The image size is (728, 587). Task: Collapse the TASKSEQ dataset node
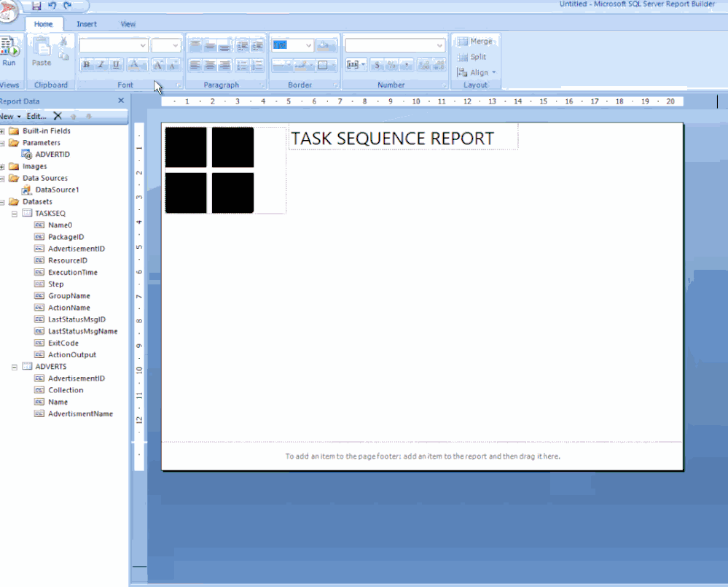[15, 214]
